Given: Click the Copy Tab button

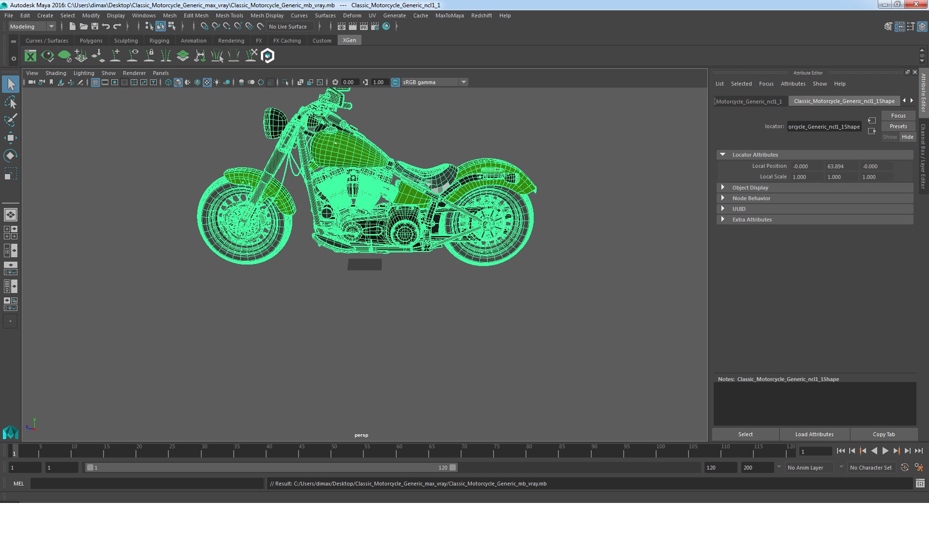Looking at the screenshot, I should pyautogui.click(x=884, y=434).
